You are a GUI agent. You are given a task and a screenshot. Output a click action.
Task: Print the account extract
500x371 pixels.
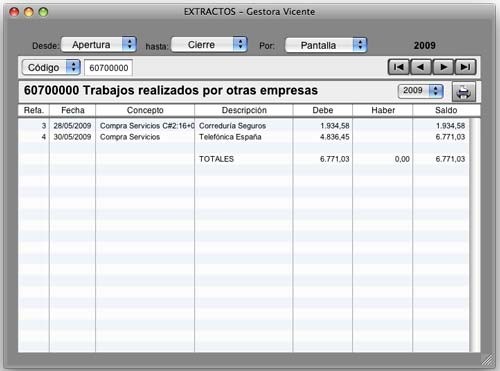pyautogui.click(x=463, y=92)
